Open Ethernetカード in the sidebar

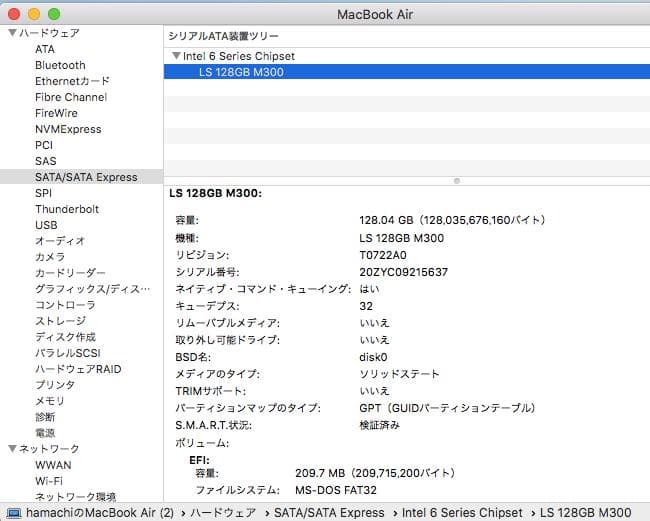coord(73,81)
